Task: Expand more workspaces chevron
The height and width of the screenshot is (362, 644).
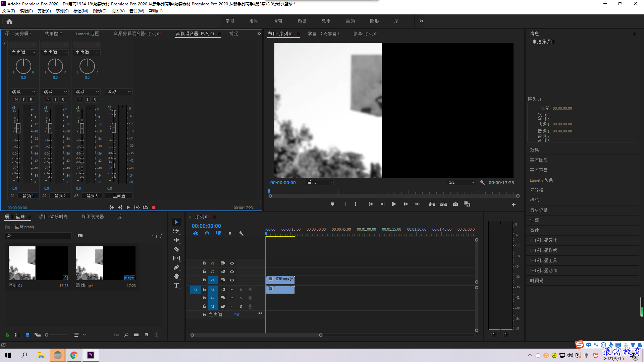Action: (x=421, y=21)
